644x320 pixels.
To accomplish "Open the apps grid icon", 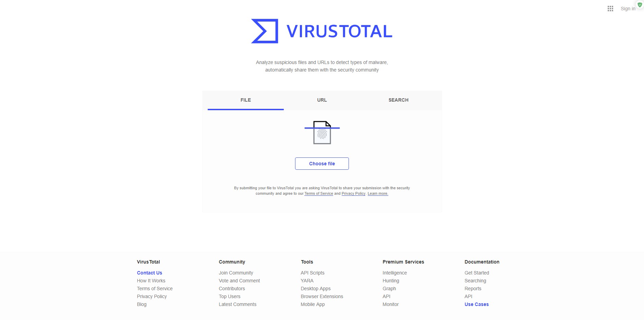I will (x=610, y=9).
